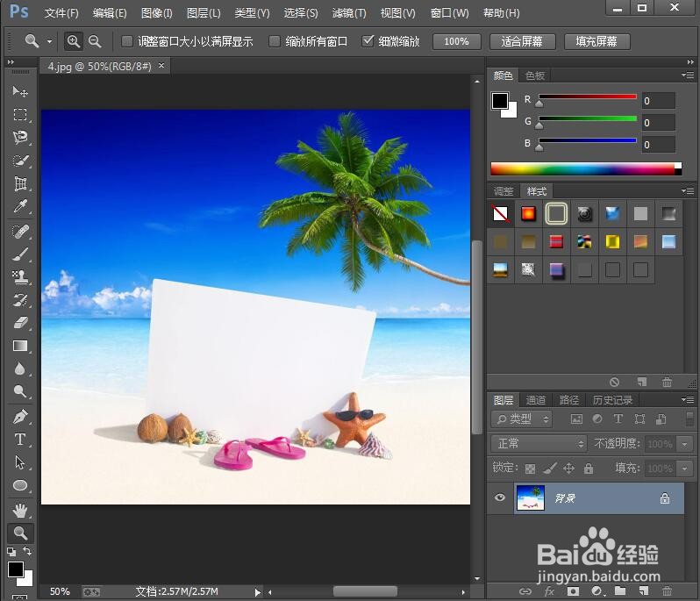Select the Eraser tool
The width and height of the screenshot is (700, 601).
(19, 323)
